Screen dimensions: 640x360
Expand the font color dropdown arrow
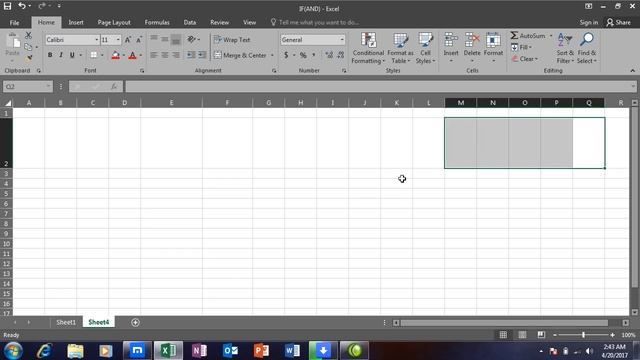click(x=141, y=55)
